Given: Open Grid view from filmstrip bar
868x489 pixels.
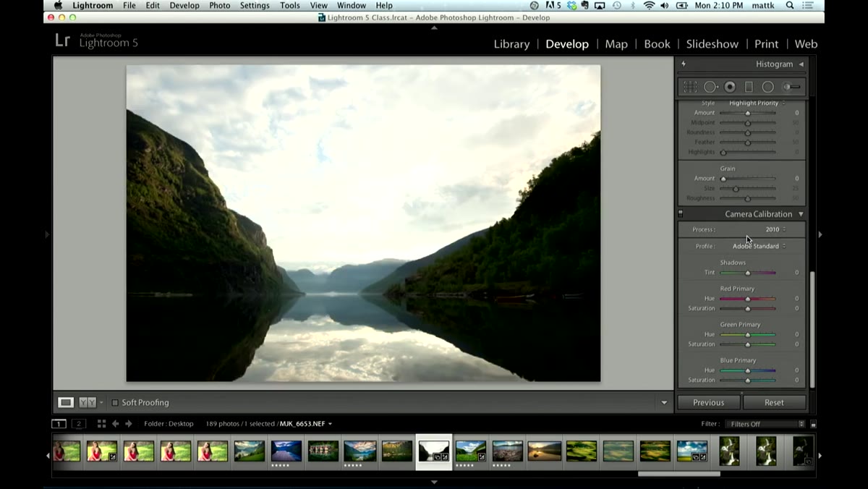Looking at the screenshot, I should point(101,424).
